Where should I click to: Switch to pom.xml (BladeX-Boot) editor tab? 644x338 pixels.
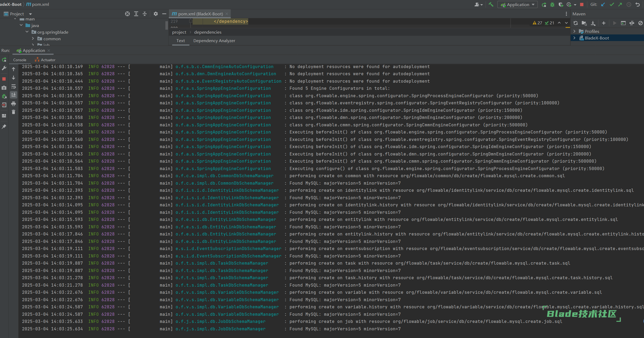[200, 14]
